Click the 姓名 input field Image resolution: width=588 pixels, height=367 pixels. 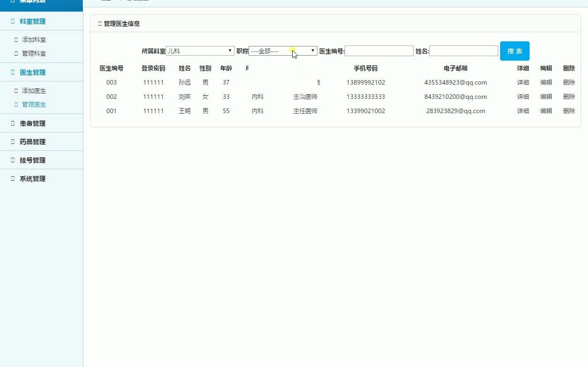(462, 51)
